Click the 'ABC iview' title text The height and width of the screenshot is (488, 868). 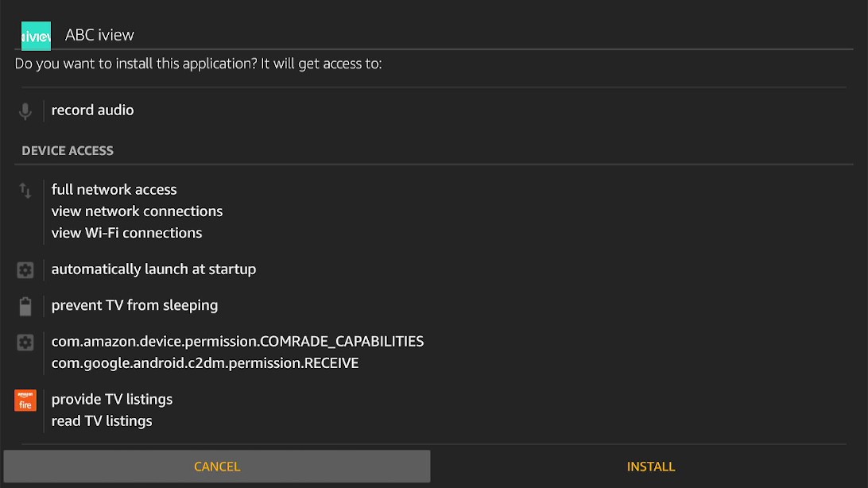[x=99, y=35]
